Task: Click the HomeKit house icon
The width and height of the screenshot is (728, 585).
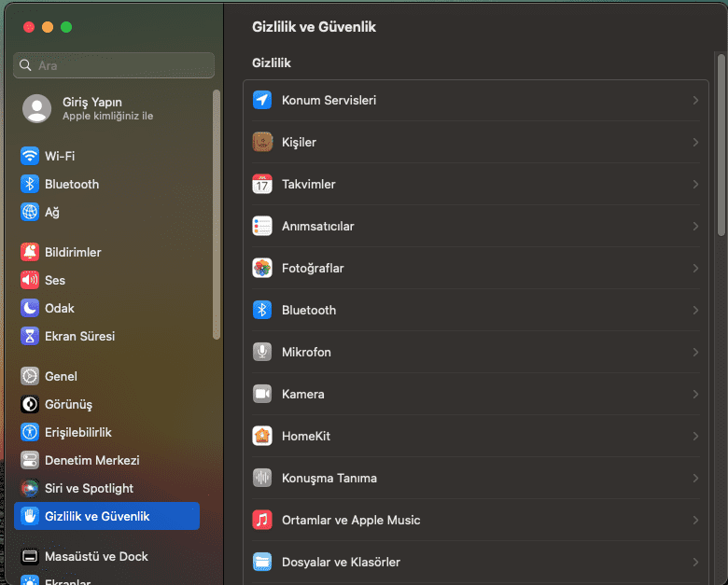Action: 262,436
